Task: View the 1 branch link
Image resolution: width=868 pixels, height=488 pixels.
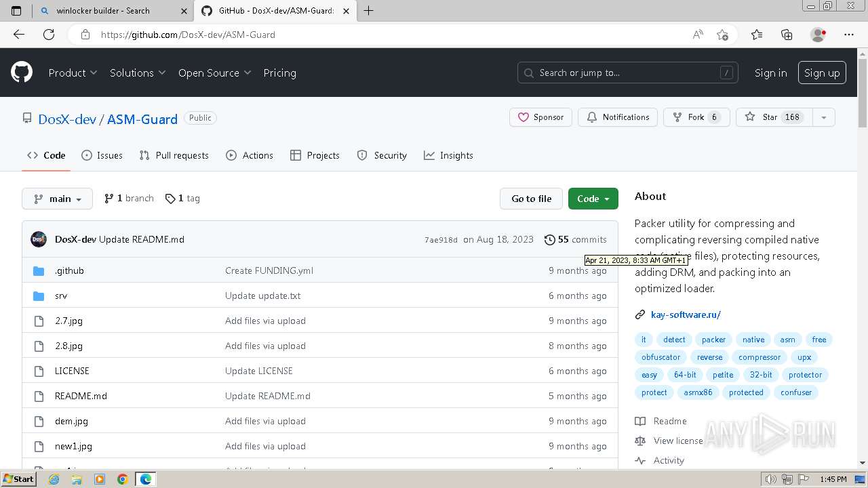Action: point(129,199)
